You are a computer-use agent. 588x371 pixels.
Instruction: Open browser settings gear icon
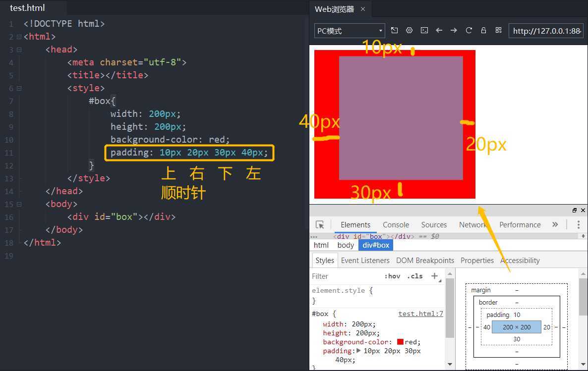click(x=409, y=30)
